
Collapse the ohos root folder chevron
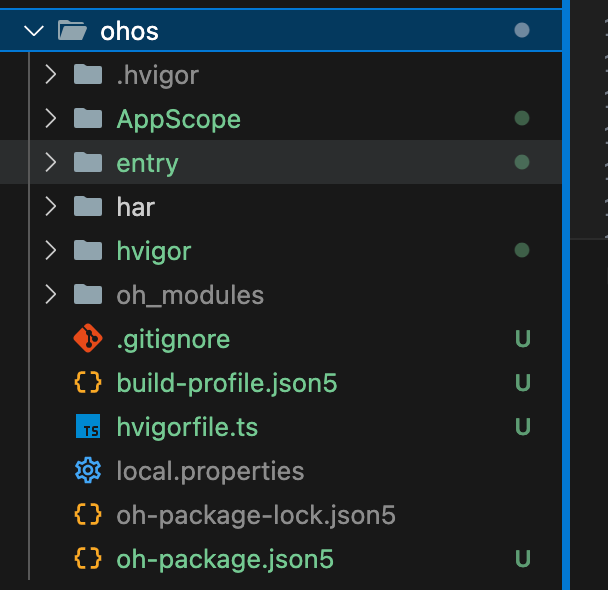click(34, 31)
